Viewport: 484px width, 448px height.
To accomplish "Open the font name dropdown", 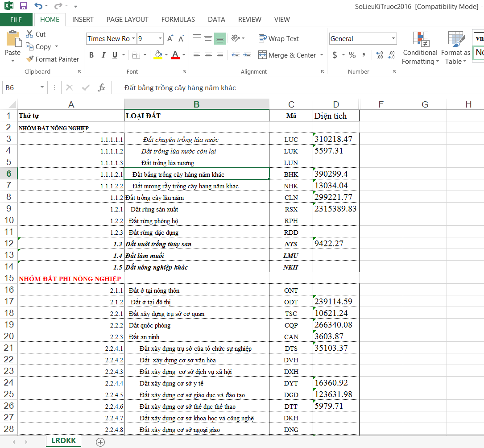I will click(x=133, y=39).
